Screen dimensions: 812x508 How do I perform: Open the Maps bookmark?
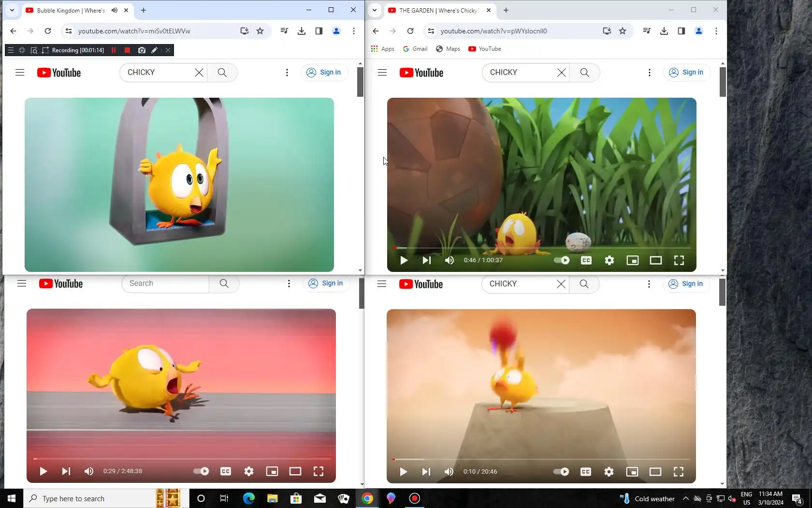448,49
